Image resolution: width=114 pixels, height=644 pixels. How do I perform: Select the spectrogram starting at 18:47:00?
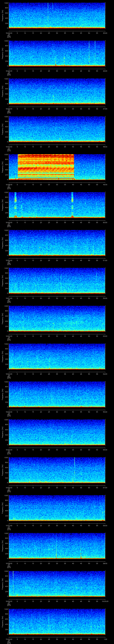pyautogui.click(x=57, y=129)
